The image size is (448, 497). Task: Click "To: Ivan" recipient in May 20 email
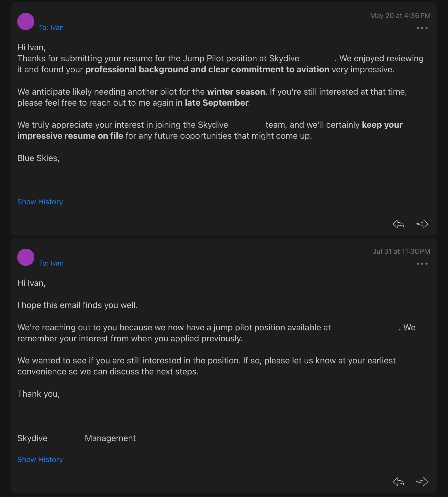coord(51,27)
